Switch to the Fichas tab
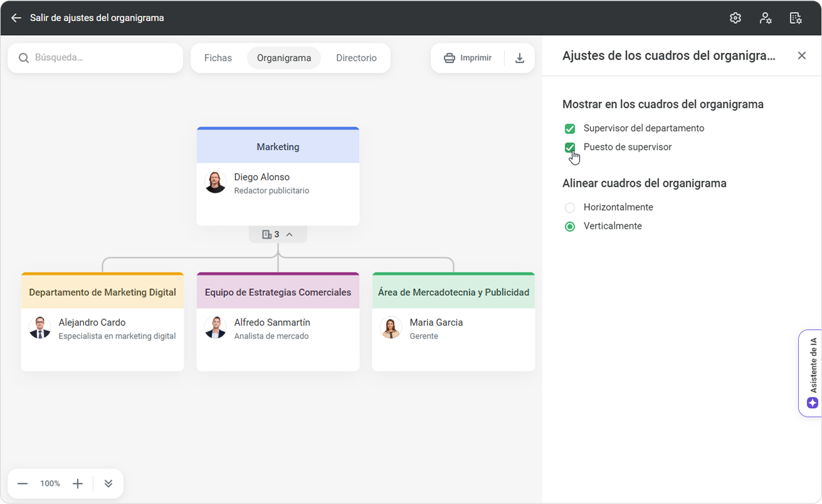The image size is (822, 504). click(218, 58)
